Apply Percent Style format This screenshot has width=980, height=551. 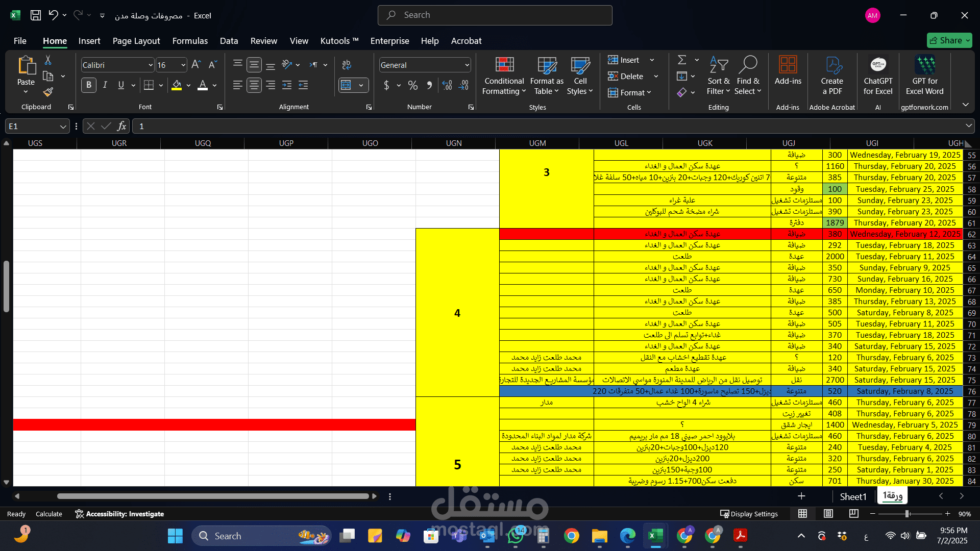coord(413,85)
